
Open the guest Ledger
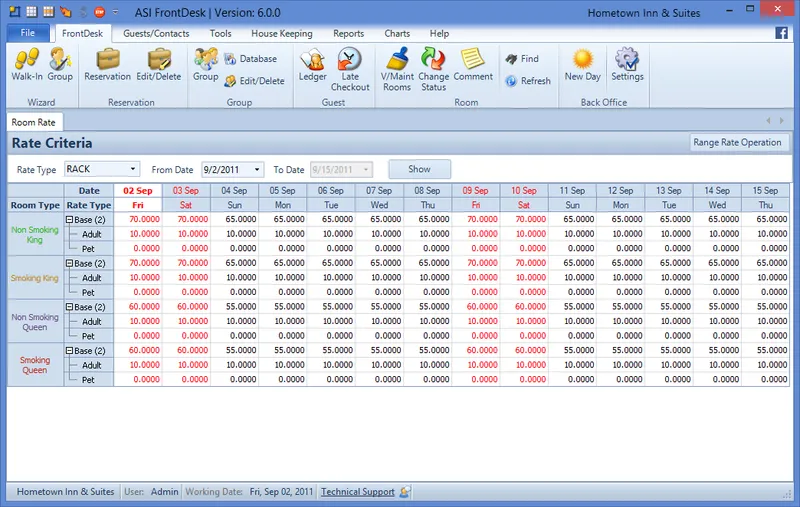tap(312, 64)
